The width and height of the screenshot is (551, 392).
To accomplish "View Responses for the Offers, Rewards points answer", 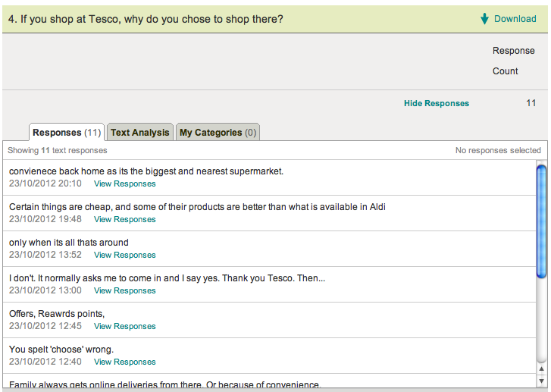I will pyautogui.click(x=124, y=326).
